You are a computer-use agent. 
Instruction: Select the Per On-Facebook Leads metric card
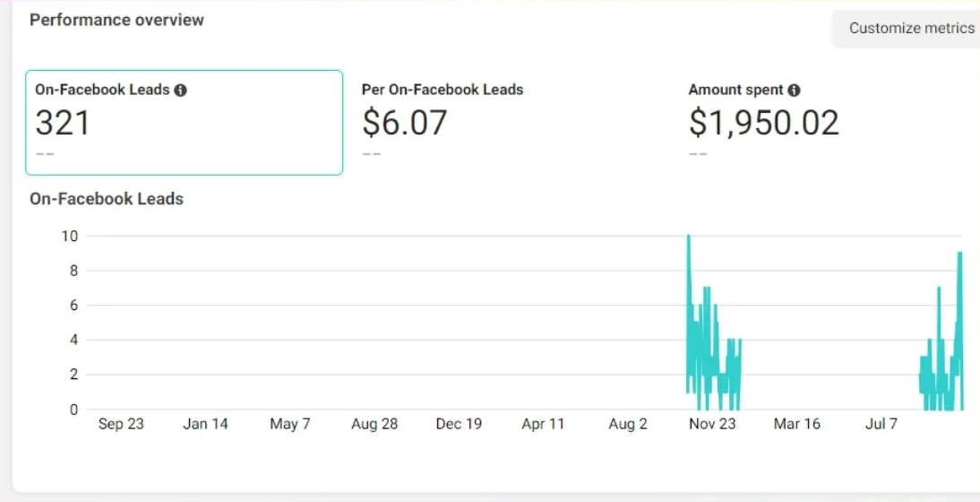(511, 122)
